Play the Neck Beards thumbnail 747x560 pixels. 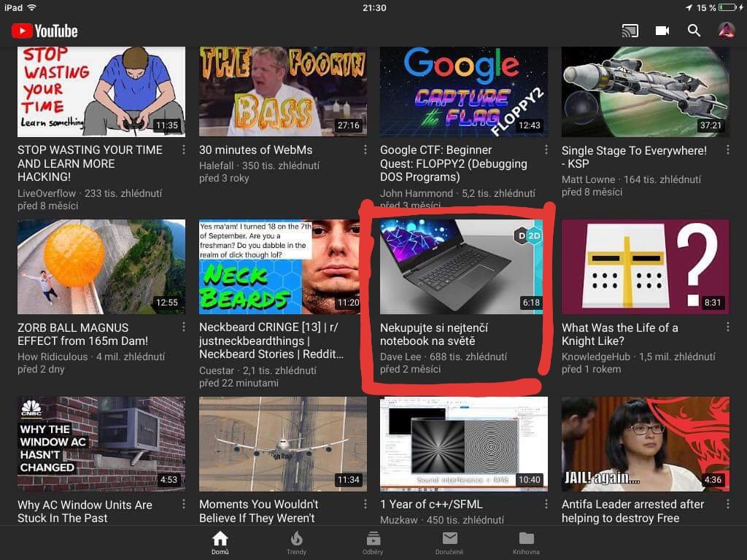tap(283, 267)
